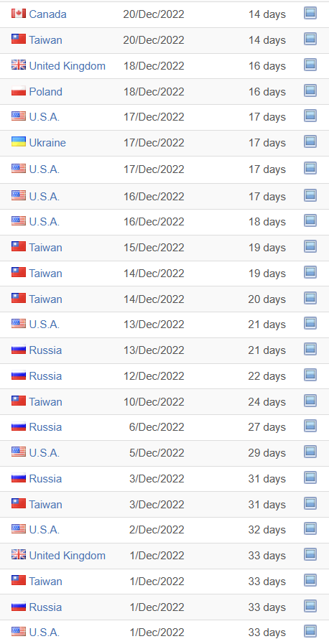Click screenshot icon in the Ukraine row

310,141
